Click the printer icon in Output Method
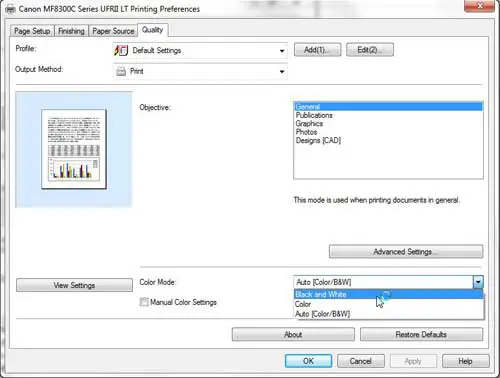Image resolution: width=500 pixels, height=378 pixels. (121, 71)
